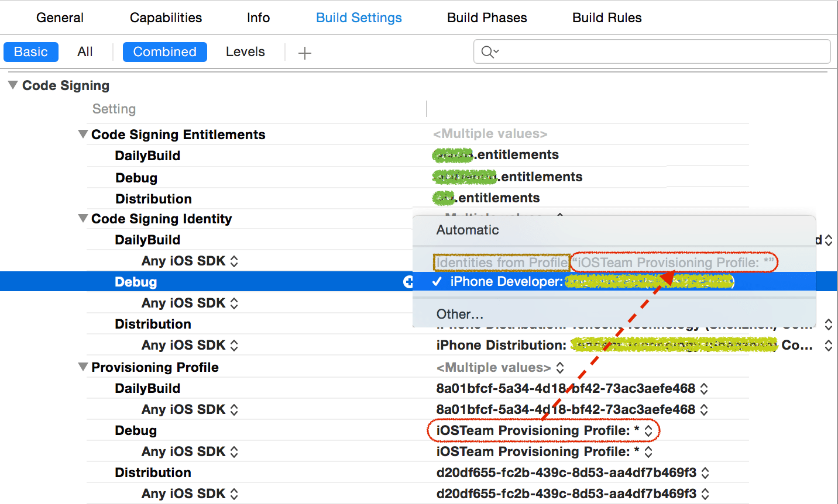
Task: Select the General tab
Action: tap(59, 18)
